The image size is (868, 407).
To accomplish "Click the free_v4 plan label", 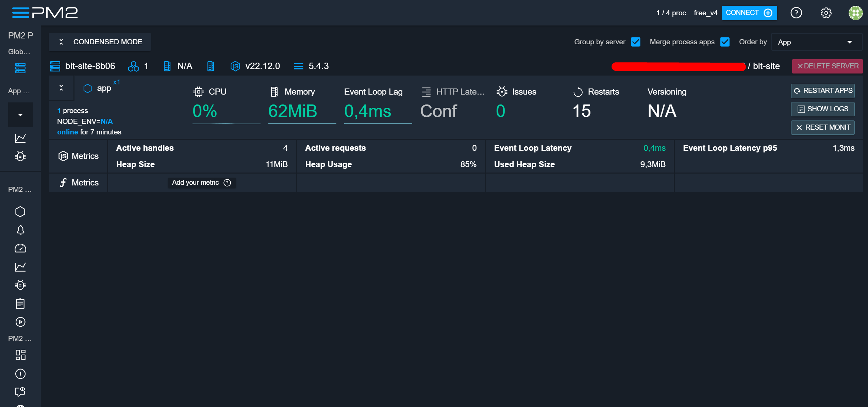I will pos(705,13).
